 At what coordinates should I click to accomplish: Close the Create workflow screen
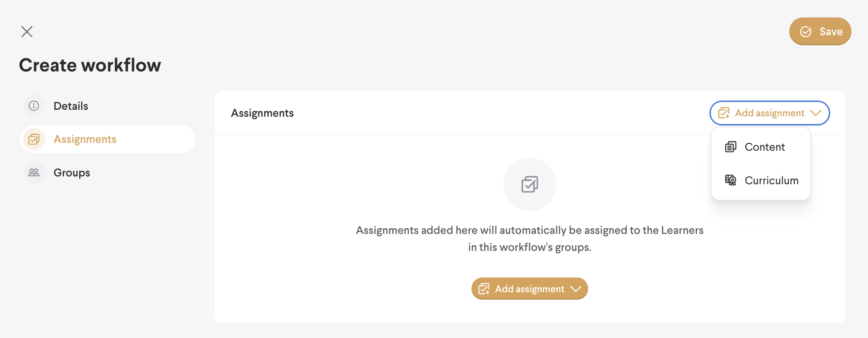[27, 31]
